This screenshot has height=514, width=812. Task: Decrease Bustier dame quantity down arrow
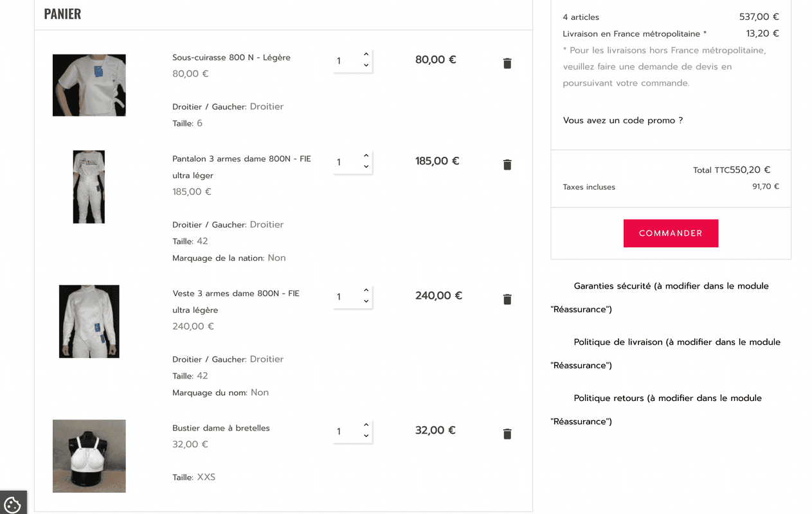tap(366, 436)
